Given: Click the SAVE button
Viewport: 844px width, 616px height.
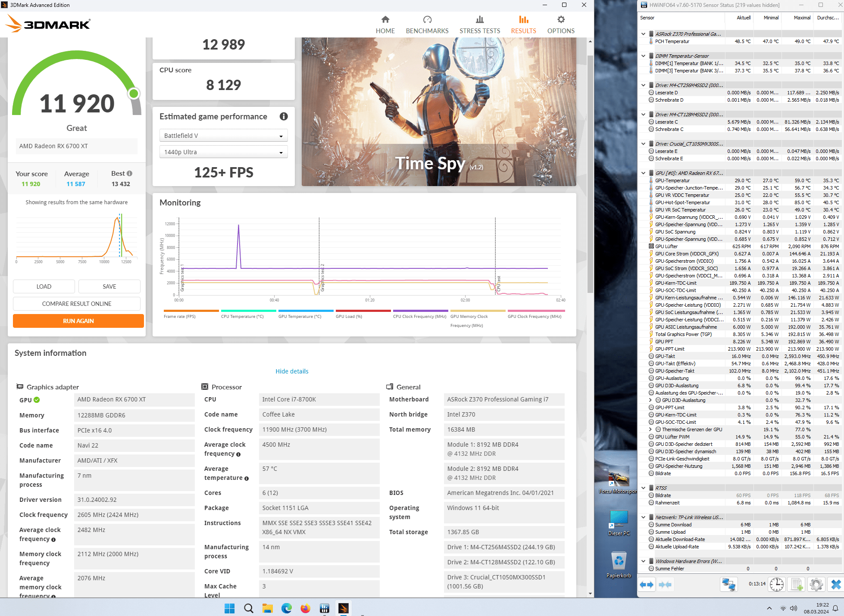Looking at the screenshot, I should point(109,286).
